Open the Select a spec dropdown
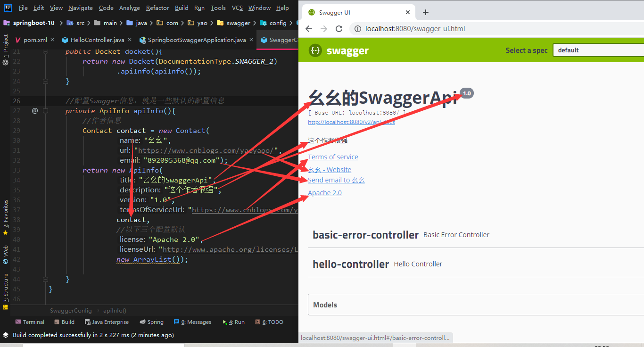644x347 pixels. (x=598, y=50)
